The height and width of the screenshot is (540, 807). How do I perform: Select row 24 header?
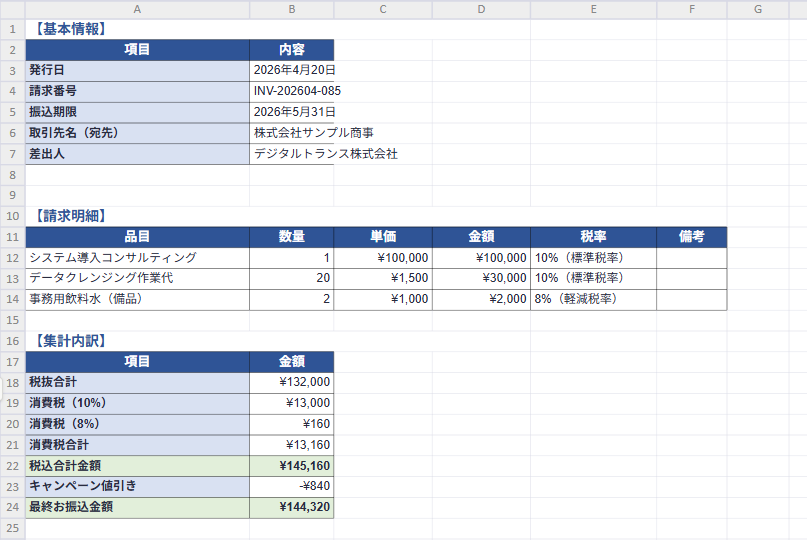pos(12,507)
